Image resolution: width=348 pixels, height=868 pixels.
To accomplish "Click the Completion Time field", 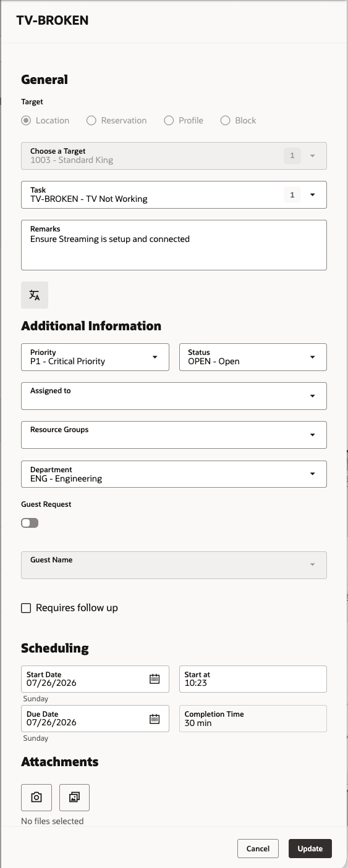I will tap(253, 719).
